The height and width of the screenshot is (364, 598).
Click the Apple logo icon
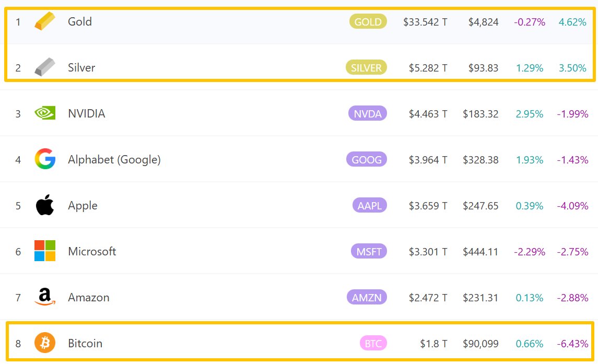(45, 205)
